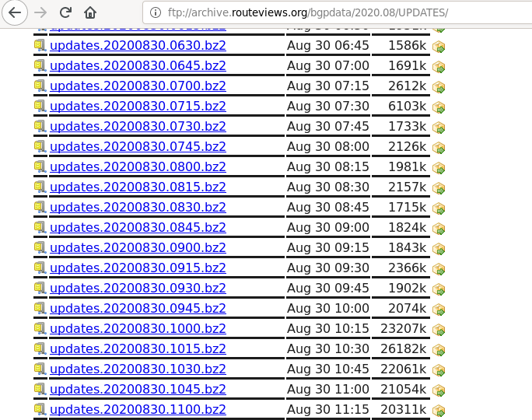Click package download icon for 20311k file
The width and height of the screenshot is (532, 420).
click(x=439, y=411)
